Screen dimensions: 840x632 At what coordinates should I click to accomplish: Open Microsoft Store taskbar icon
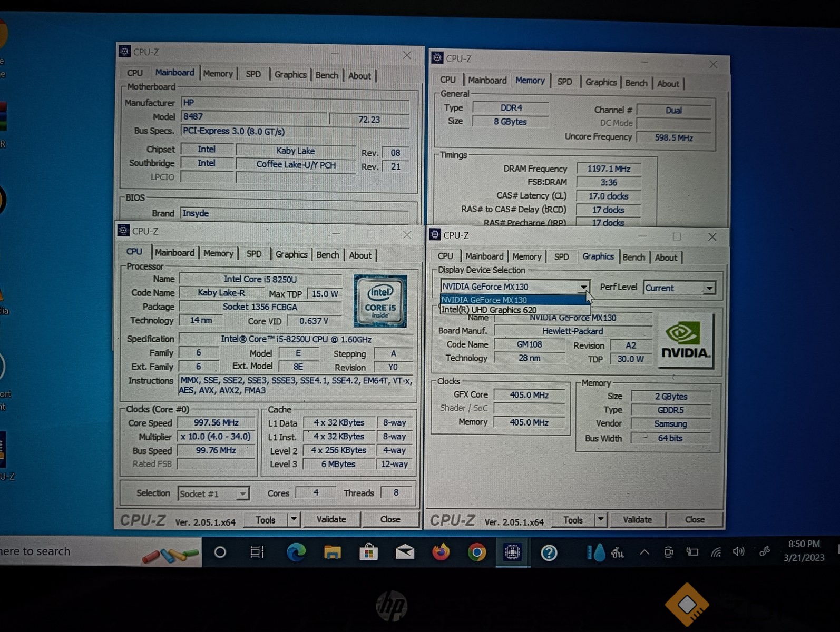click(368, 552)
